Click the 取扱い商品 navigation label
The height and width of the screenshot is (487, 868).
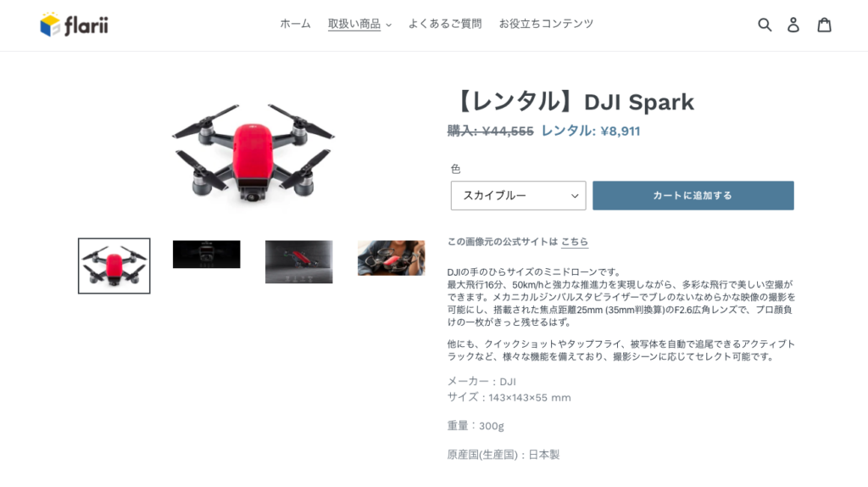coord(354,24)
